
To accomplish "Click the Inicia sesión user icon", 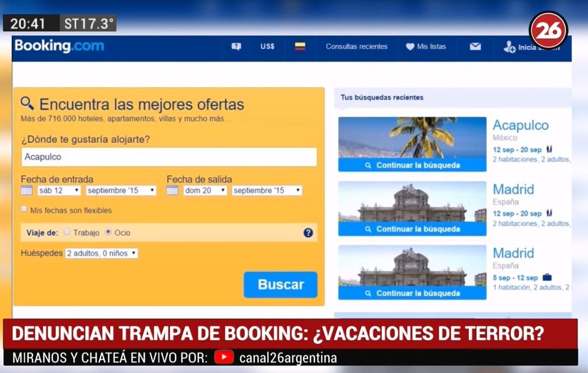I will tap(509, 47).
